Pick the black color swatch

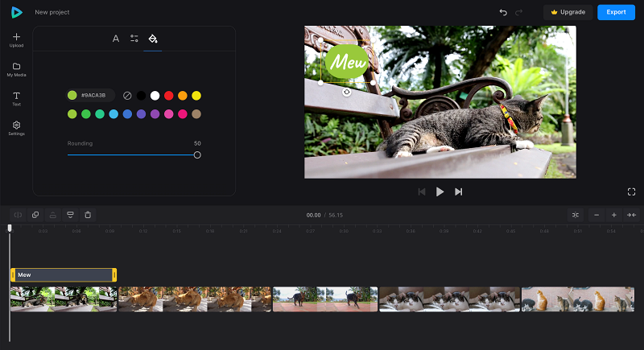141,96
